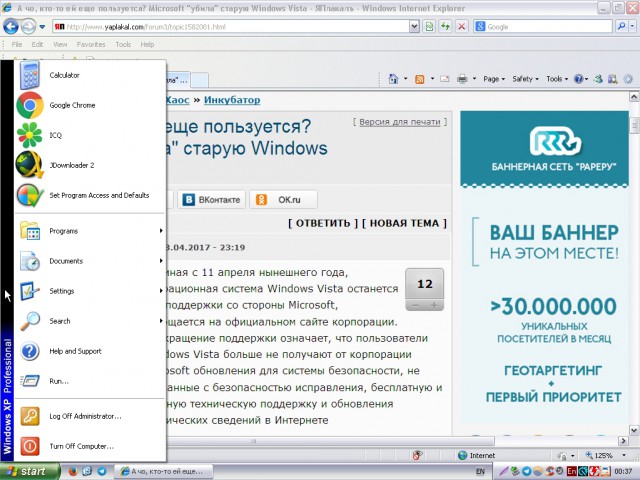
Task: Click the horizontal scrollbar thumb
Action: point(331,441)
